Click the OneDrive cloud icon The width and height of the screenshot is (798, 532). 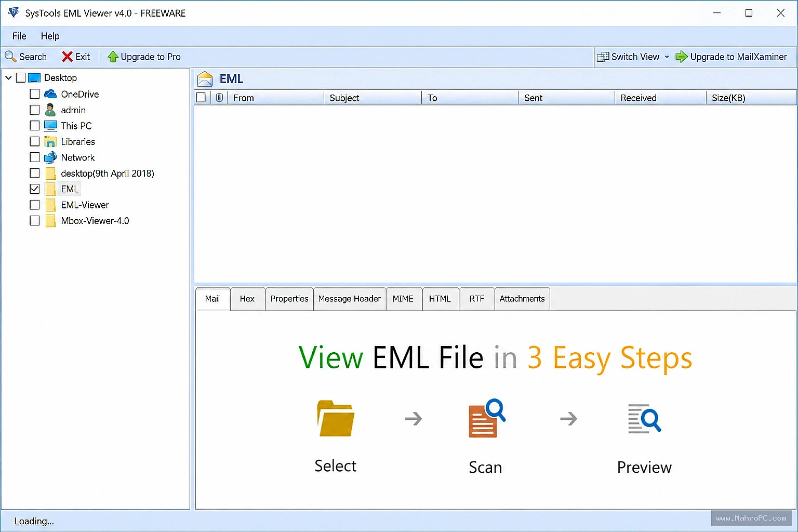[x=50, y=94]
